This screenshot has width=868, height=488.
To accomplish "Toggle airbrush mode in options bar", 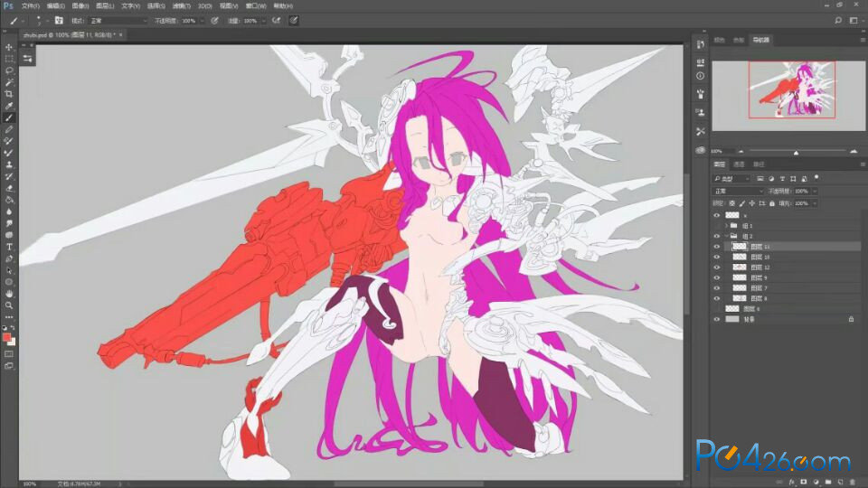I will tap(277, 21).
